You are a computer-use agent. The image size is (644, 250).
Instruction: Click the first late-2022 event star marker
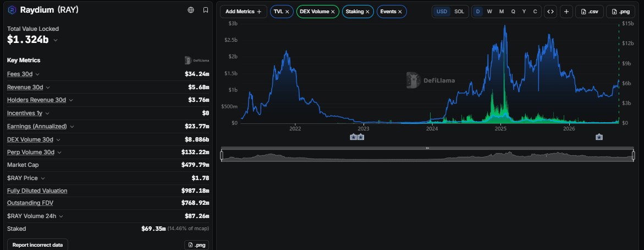353,137
